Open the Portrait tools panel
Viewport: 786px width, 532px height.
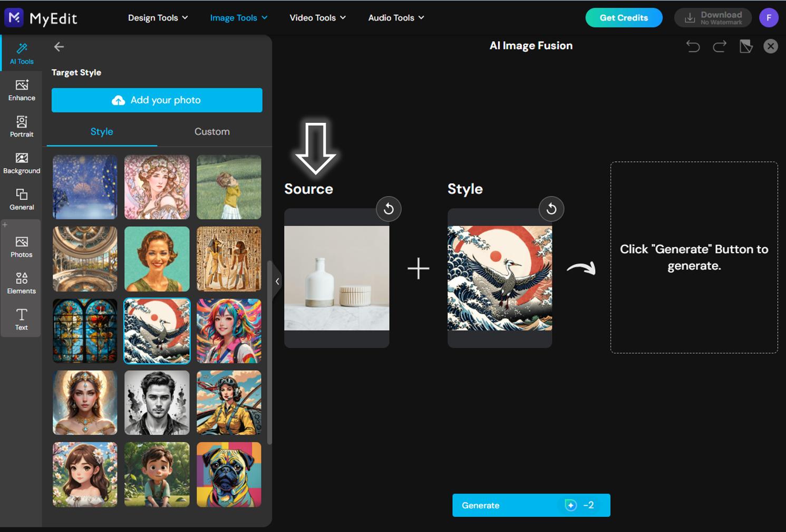[21, 127]
